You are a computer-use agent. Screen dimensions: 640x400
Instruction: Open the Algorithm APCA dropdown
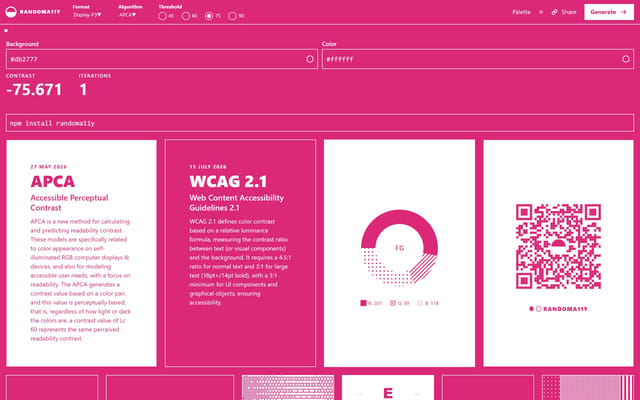pos(128,15)
